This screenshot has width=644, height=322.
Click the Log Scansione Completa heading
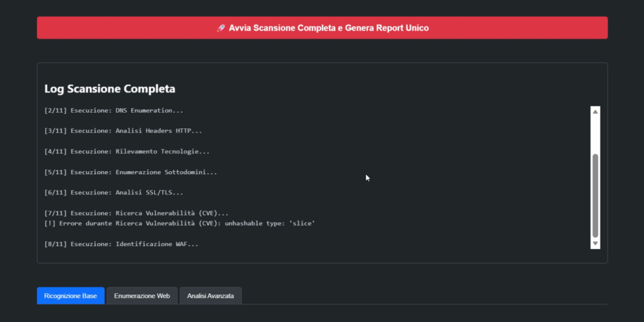[109, 89]
